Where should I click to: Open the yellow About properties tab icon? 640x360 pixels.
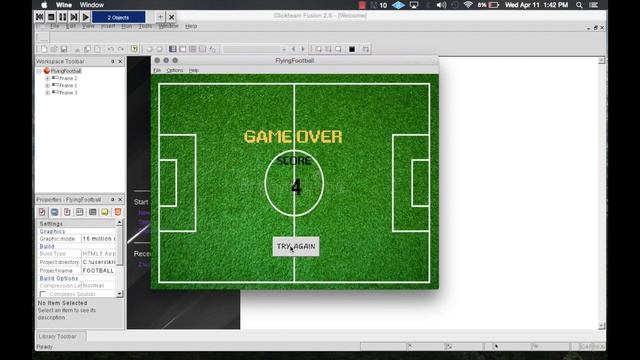[105, 212]
